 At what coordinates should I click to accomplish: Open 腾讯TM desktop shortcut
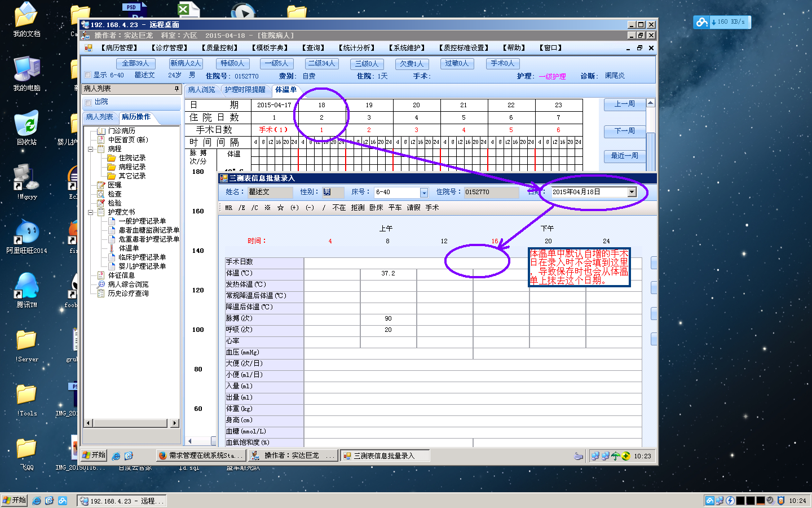pos(27,290)
